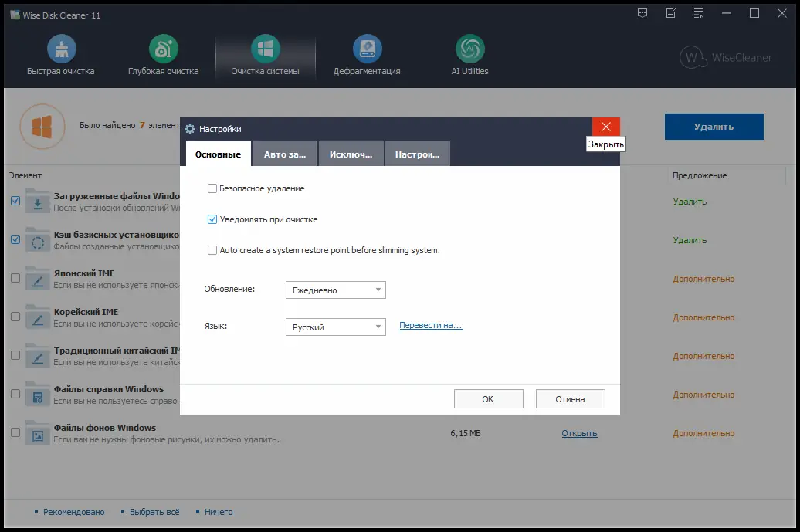The height and width of the screenshot is (532, 800).
Task: Uncheck Загруженные файлы Windows item
Action: click(x=15, y=201)
